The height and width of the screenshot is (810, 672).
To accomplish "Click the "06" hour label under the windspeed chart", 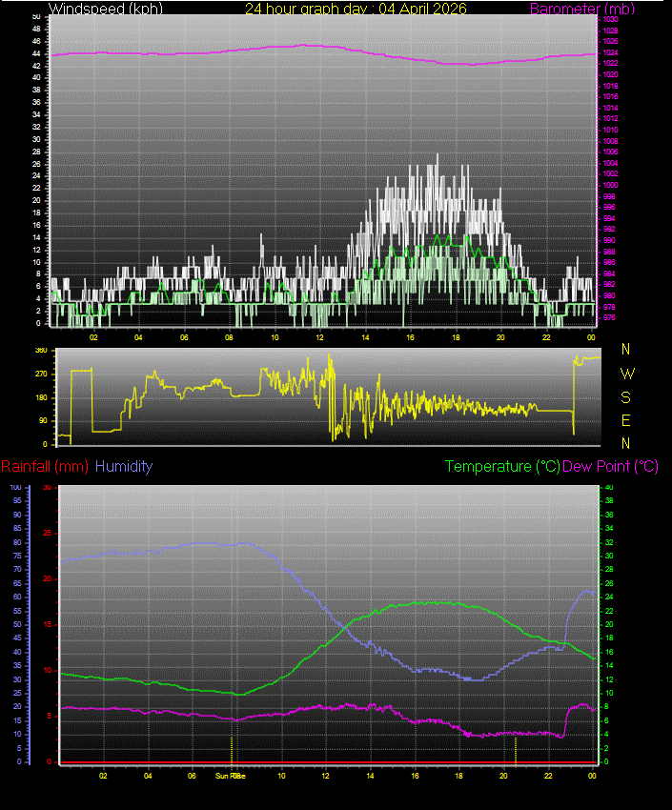I will point(184,337).
